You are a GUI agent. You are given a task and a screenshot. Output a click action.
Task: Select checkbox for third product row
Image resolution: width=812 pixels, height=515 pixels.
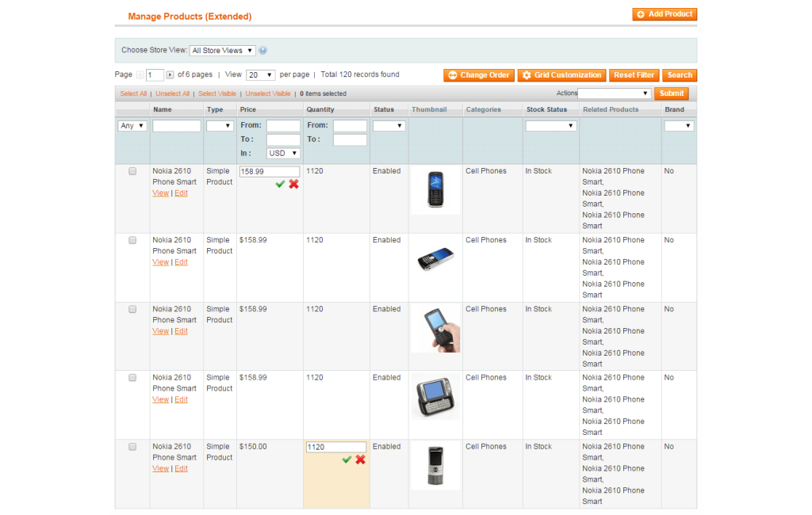tap(132, 309)
